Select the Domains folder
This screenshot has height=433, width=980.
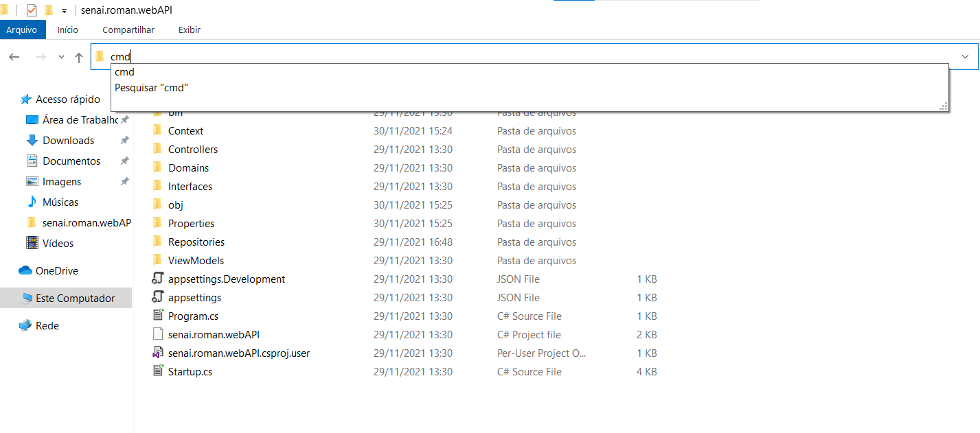tap(189, 168)
